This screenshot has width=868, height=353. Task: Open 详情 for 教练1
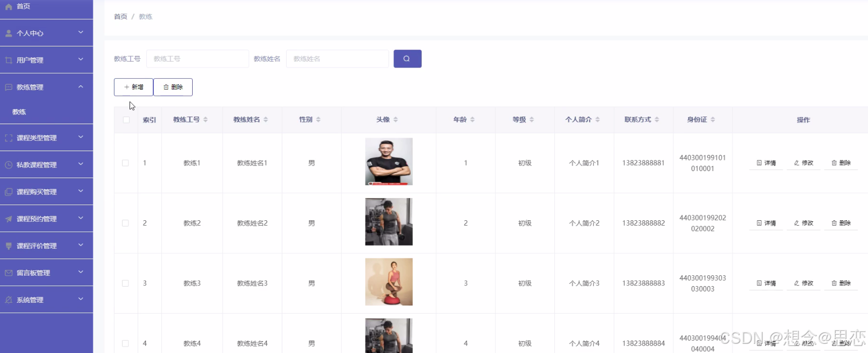click(x=766, y=163)
